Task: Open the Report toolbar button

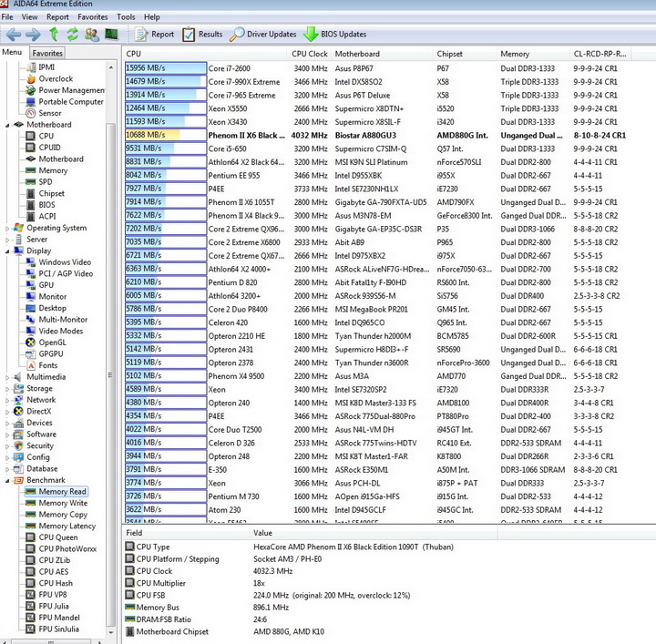Action: 154,35
